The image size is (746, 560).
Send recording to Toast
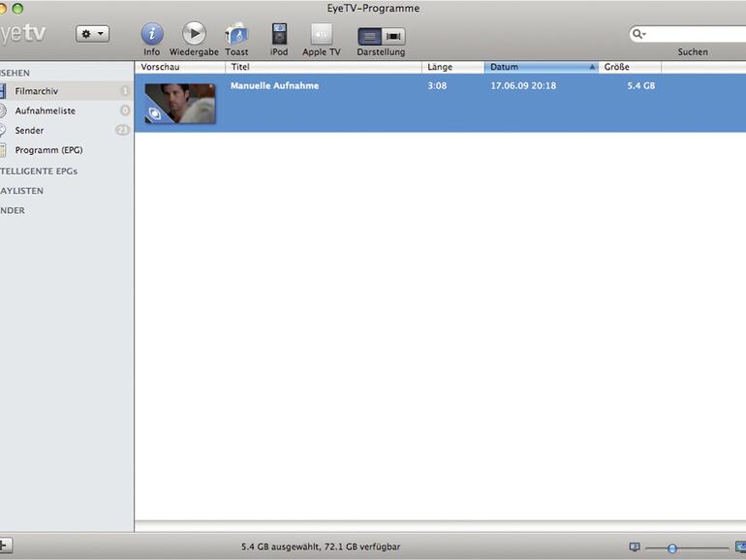click(x=236, y=34)
